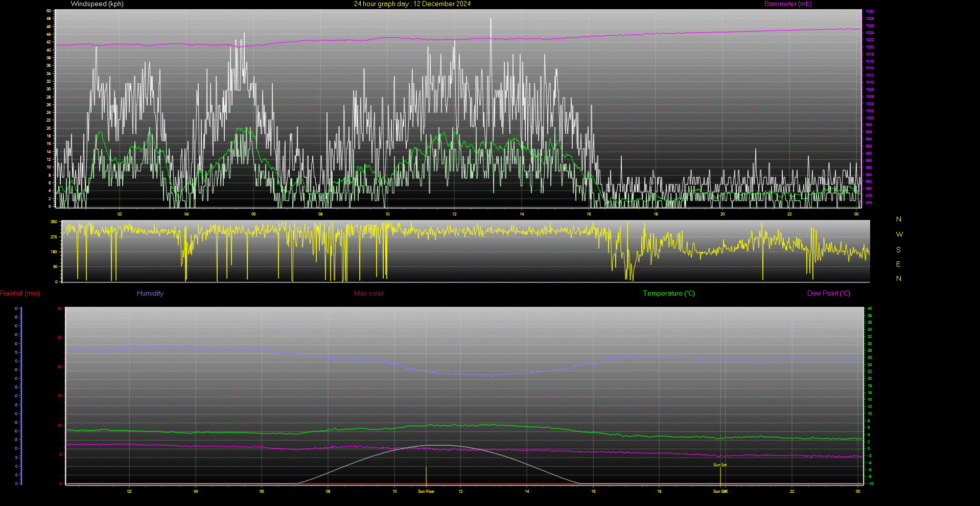Select the blue "Humidity" legend label
980x506 pixels.
150,294
